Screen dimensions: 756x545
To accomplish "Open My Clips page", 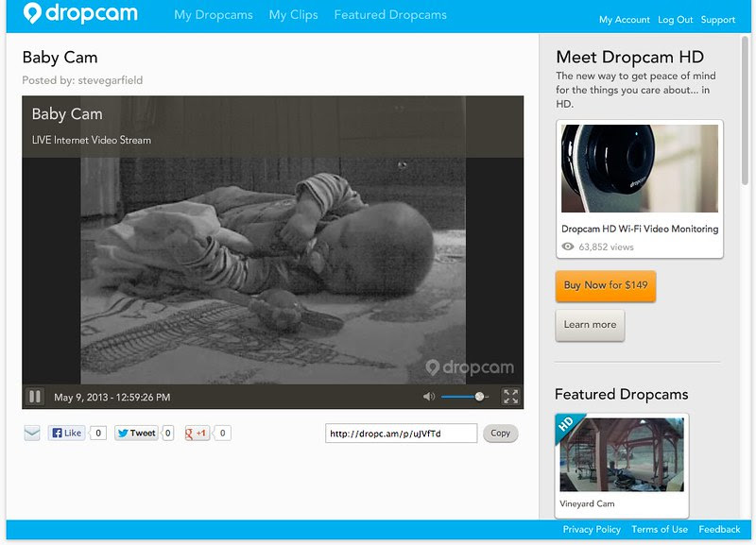I will pyautogui.click(x=293, y=15).
